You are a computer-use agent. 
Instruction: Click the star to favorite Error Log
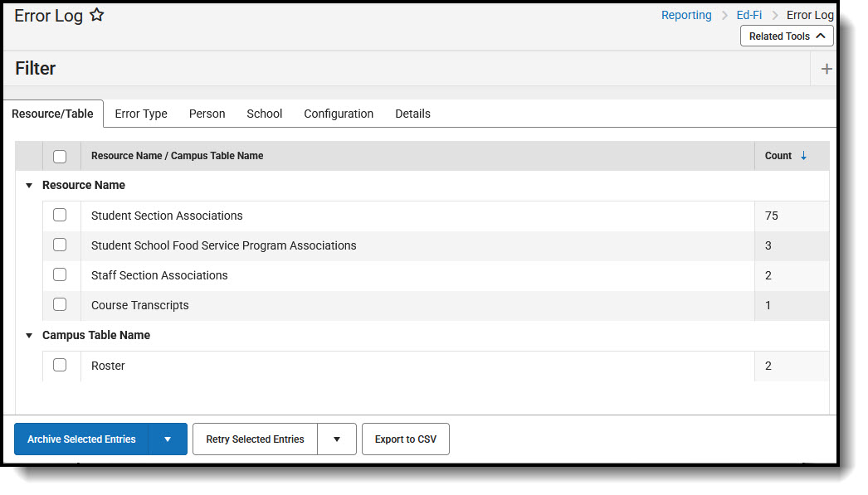(97, 14)
